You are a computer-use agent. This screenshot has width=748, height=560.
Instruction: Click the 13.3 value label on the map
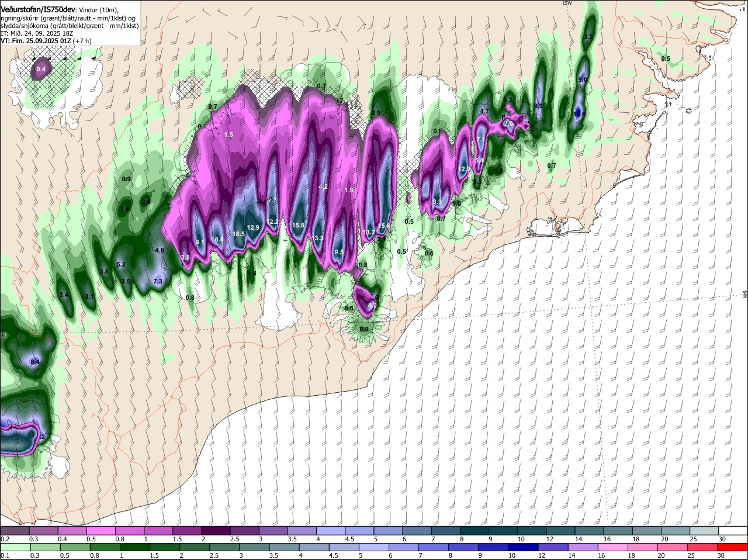(x=317, y=238)
